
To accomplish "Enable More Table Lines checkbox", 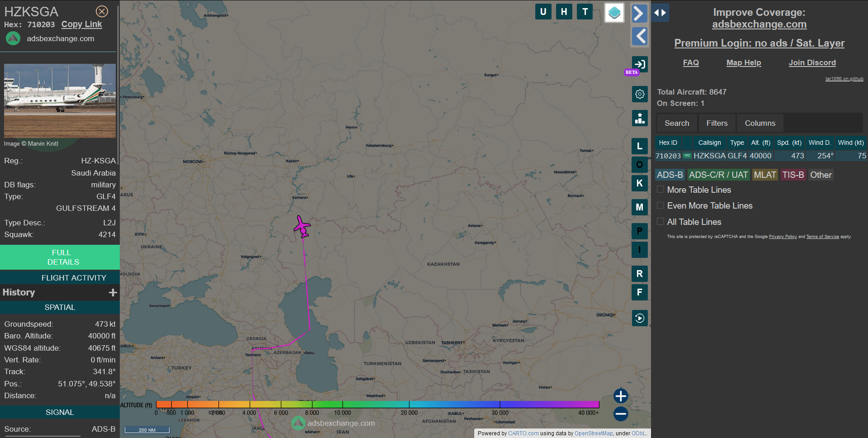I will tap(660, 190).
